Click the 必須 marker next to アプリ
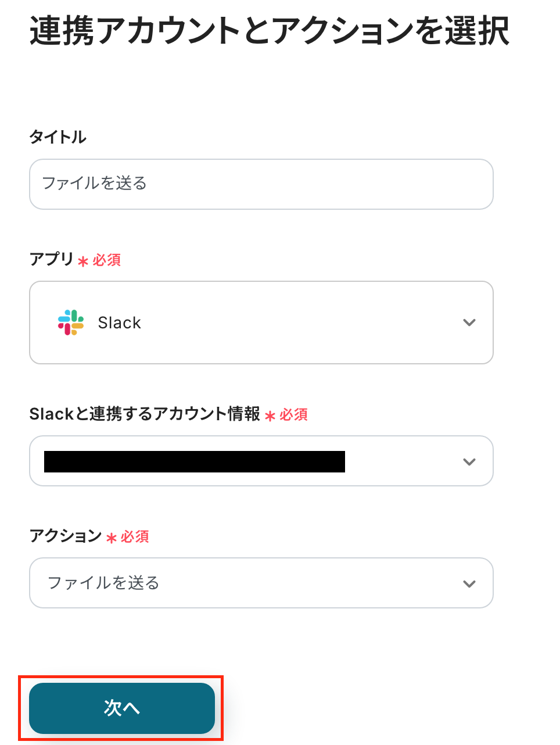The image size is (560, 745). pyautogui.click(x=107, y=260)
